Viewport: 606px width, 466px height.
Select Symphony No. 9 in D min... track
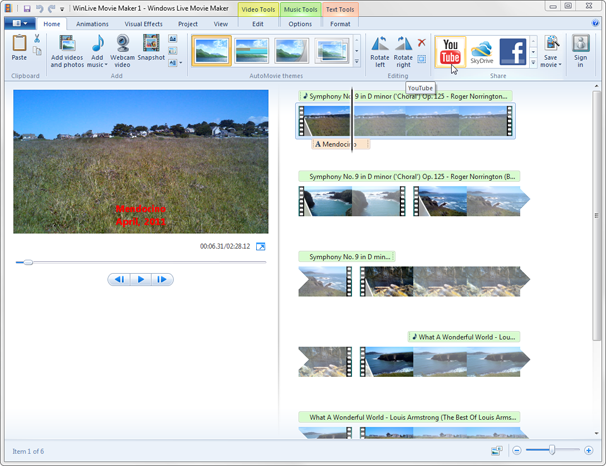(x=346, y=257)
